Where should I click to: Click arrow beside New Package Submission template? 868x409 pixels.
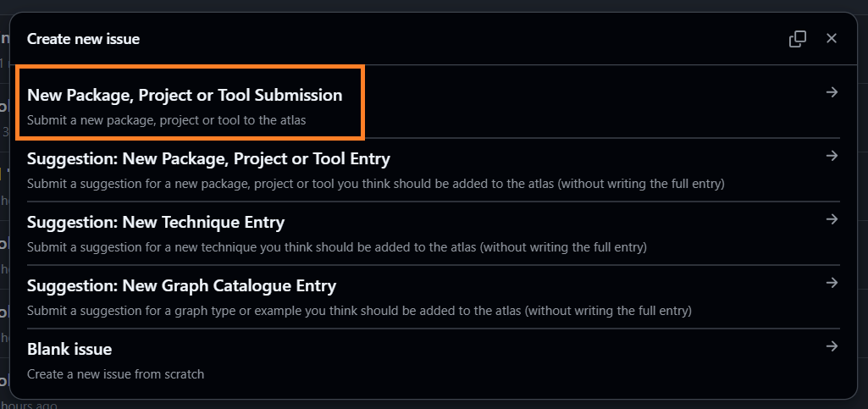click(x=832, y=92)
